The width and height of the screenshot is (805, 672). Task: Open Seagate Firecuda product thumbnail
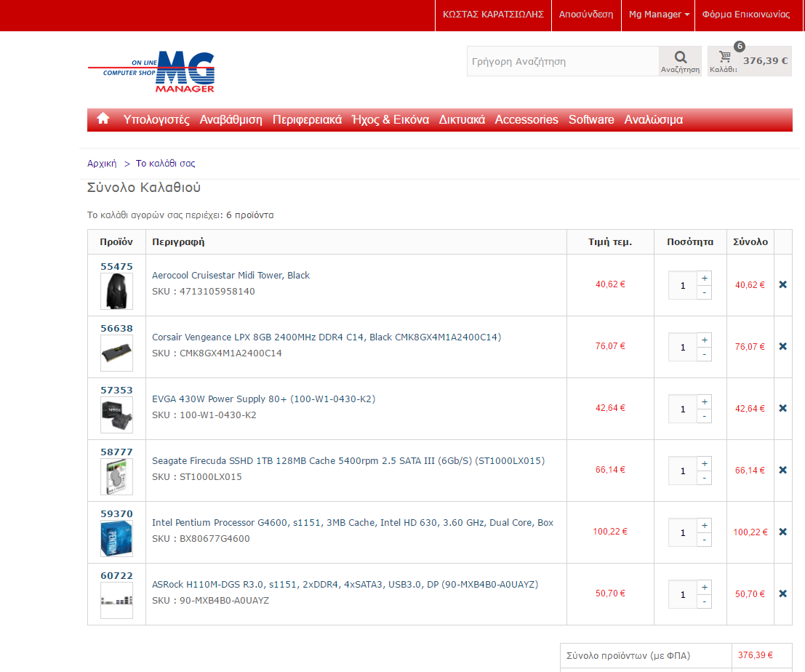tap(116, 477)
